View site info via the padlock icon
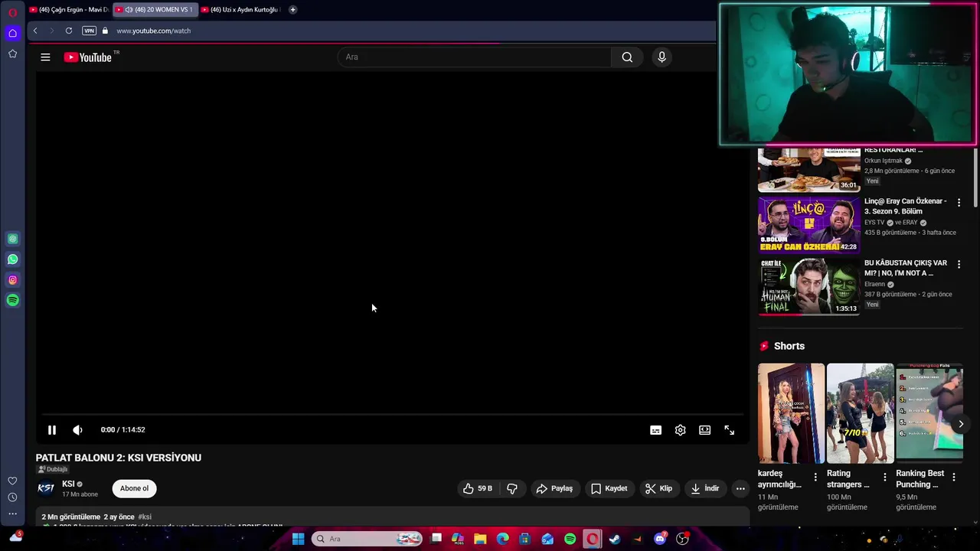 pos(105,31)
